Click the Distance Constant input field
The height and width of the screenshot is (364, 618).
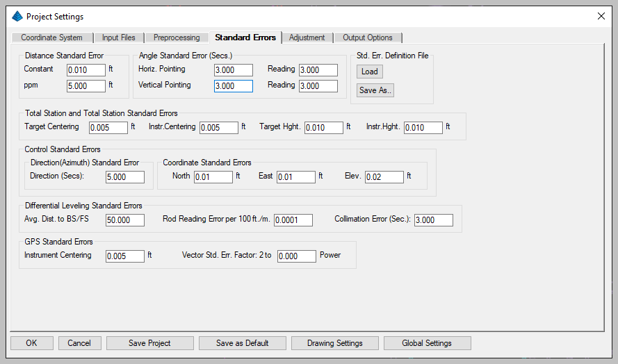click(x=86, y=70)
